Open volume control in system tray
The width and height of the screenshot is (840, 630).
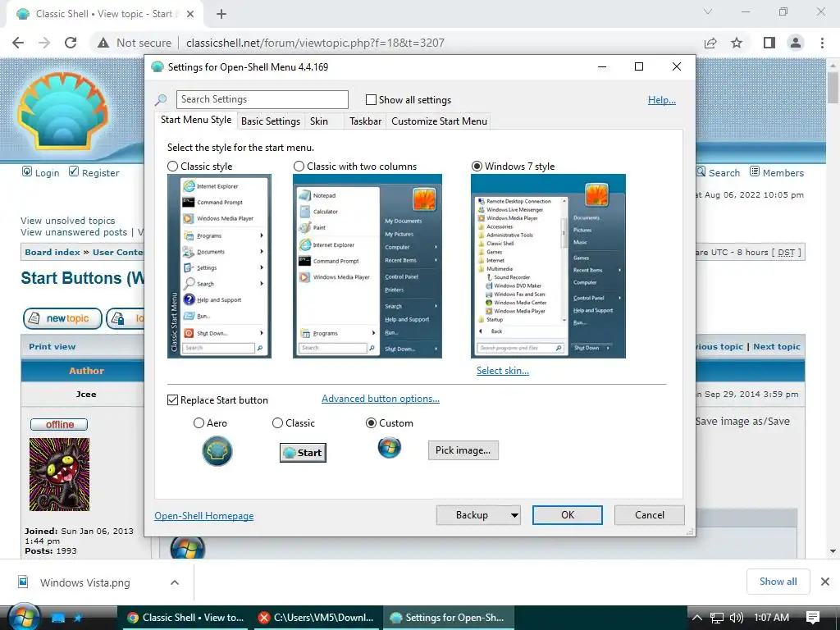pyautogui.click(x=737, y=618)
